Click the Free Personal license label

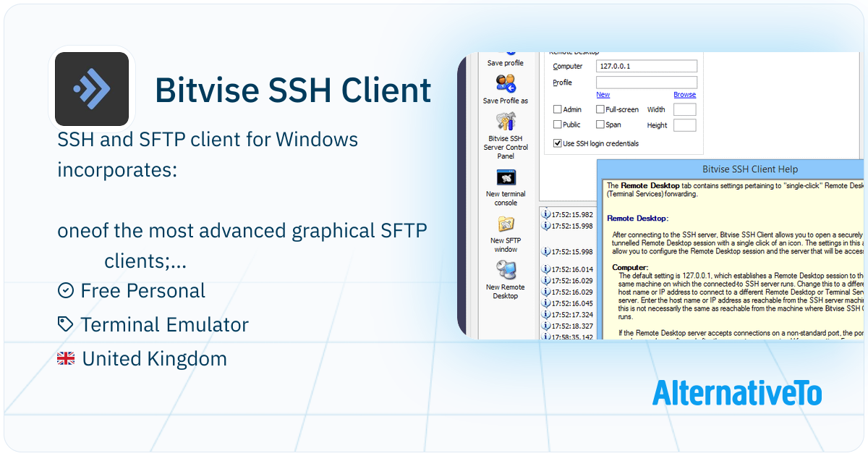coord(143,291)
